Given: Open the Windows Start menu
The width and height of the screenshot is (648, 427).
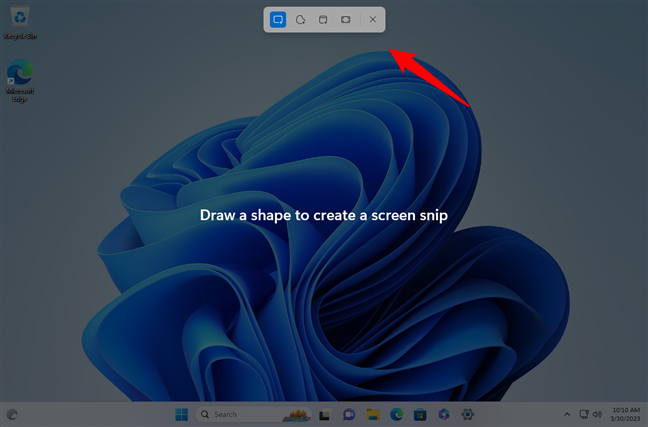Looking at the screenshot, I should [x=181, y=414].
